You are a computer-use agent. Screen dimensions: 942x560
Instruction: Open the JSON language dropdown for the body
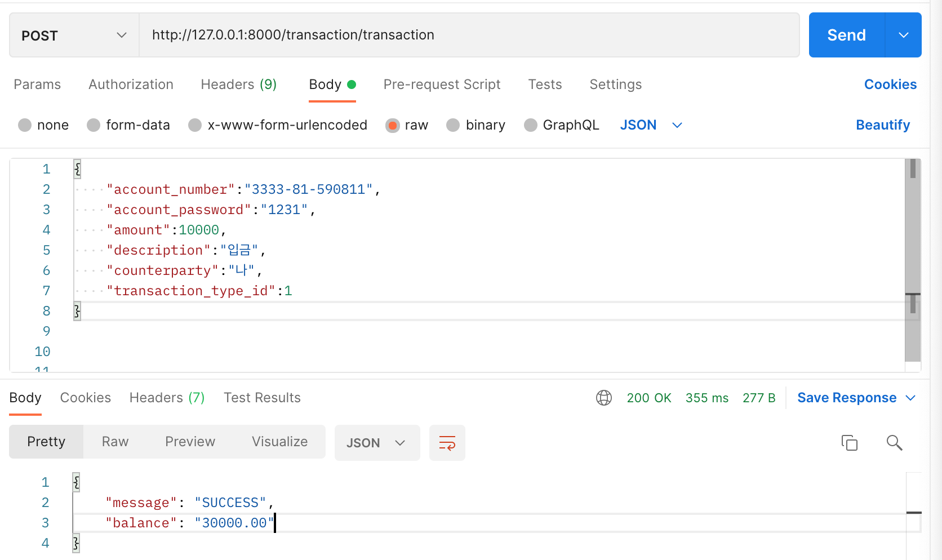click(x=651, y=125)
